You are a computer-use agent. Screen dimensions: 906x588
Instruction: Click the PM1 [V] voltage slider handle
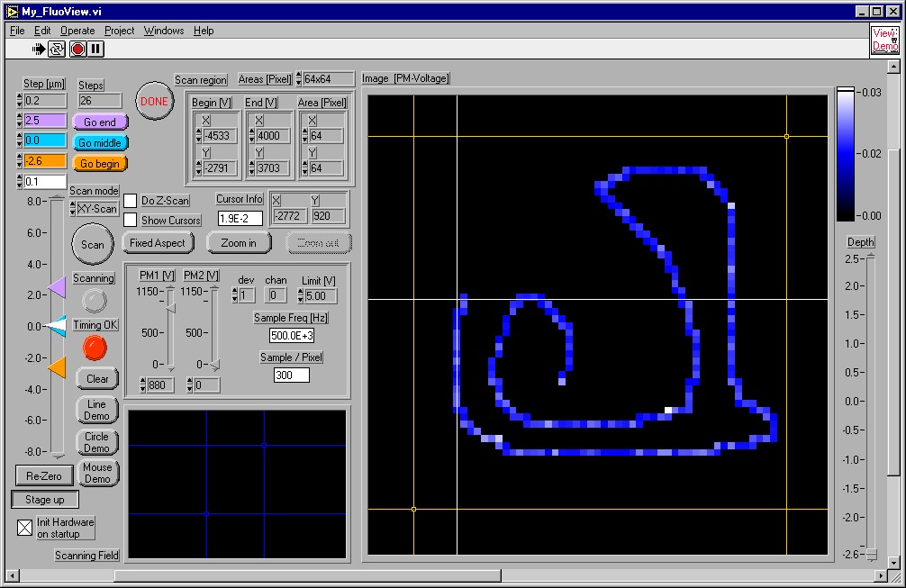[169, 308]
